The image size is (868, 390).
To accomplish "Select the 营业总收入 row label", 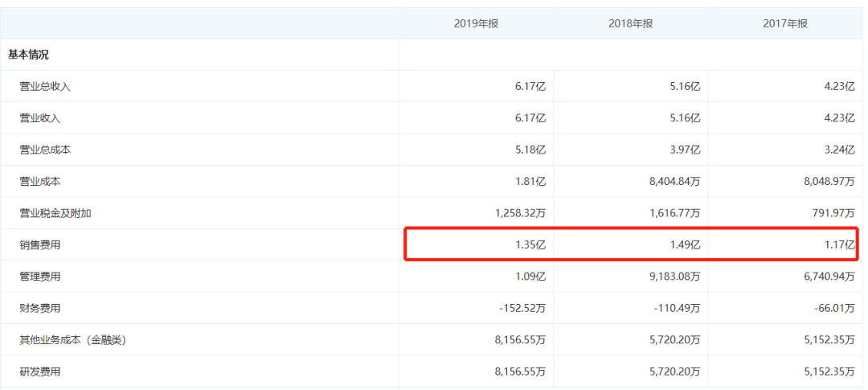I will tap(45, 86).
